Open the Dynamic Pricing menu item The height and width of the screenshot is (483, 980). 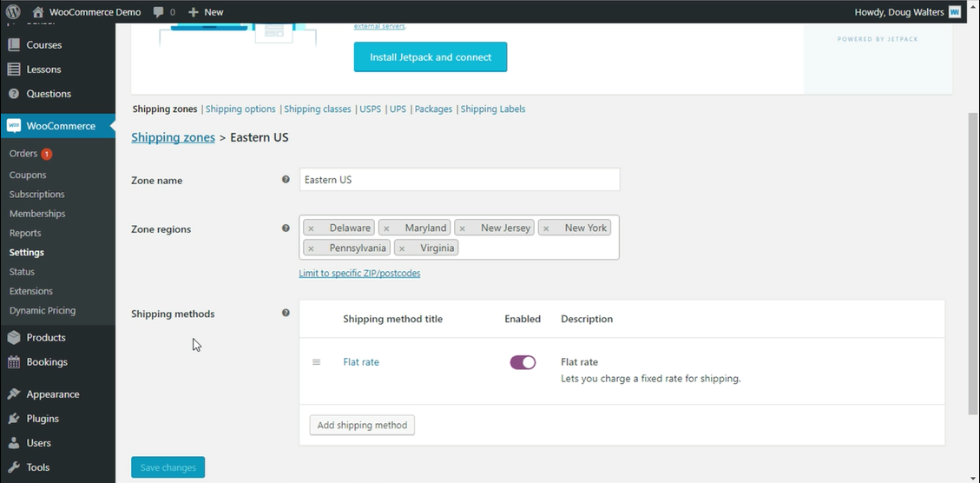[x=43, y=311]
